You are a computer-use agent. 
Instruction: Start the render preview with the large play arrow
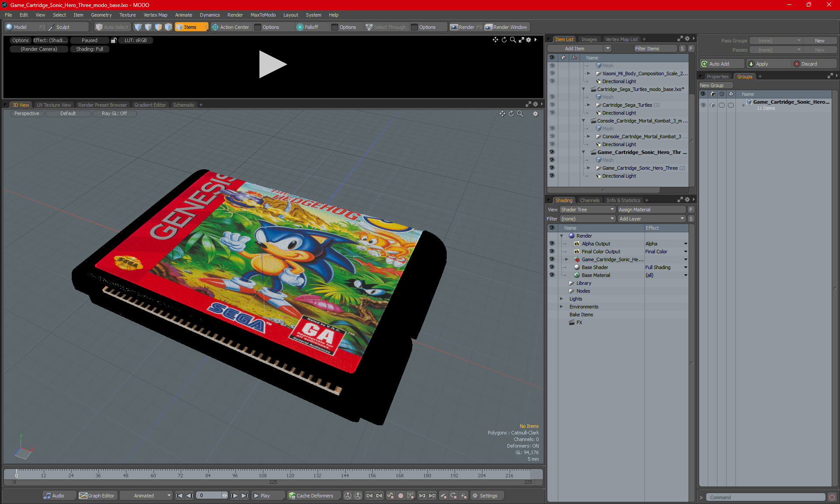tap(272, 64)
